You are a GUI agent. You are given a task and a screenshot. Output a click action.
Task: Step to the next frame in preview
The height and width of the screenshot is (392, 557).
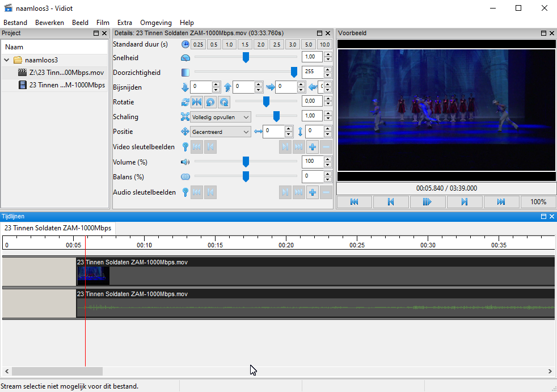[464, 202]
